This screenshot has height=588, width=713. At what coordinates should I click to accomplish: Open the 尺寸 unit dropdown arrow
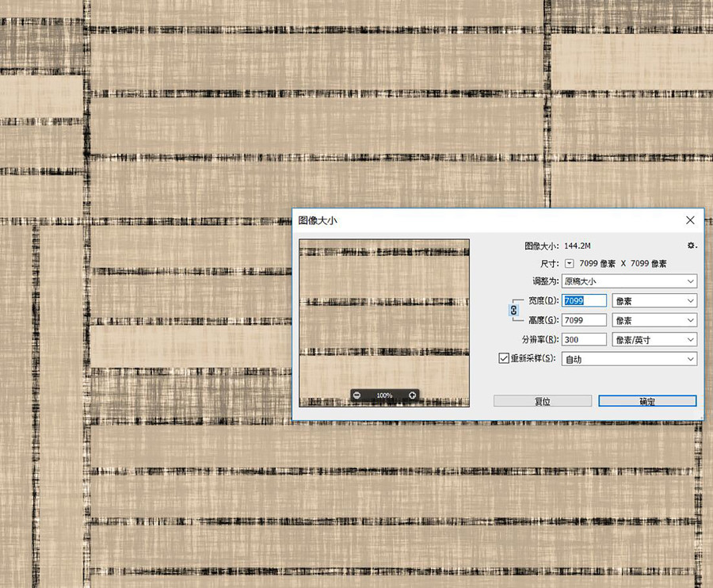pyautogui.click(x=570, y=263)
